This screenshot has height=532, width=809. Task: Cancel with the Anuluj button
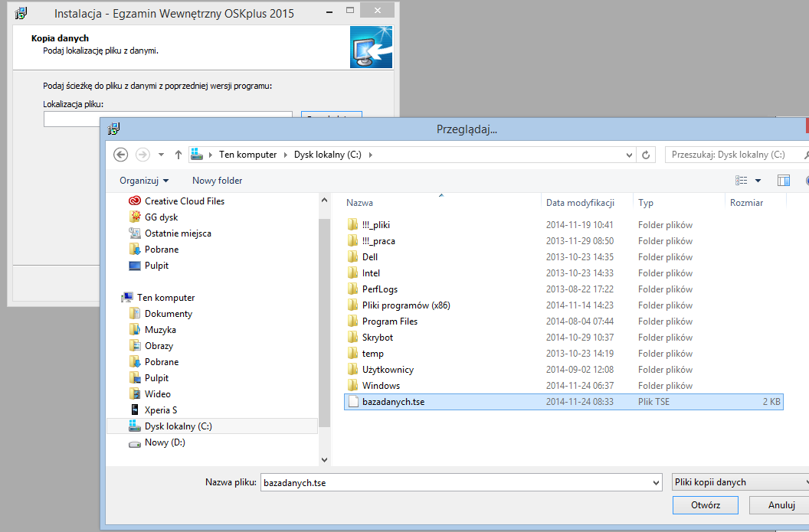[781, 504]
